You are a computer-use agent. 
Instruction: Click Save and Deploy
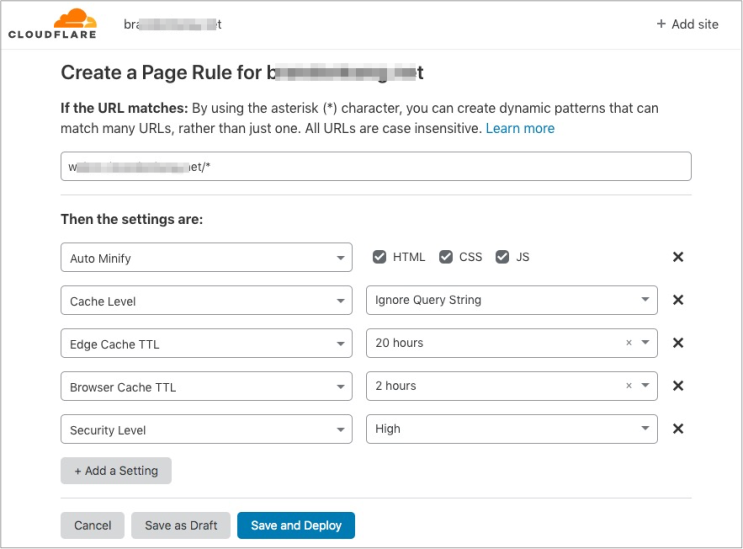pyautogui.click(x=296, y=525)
